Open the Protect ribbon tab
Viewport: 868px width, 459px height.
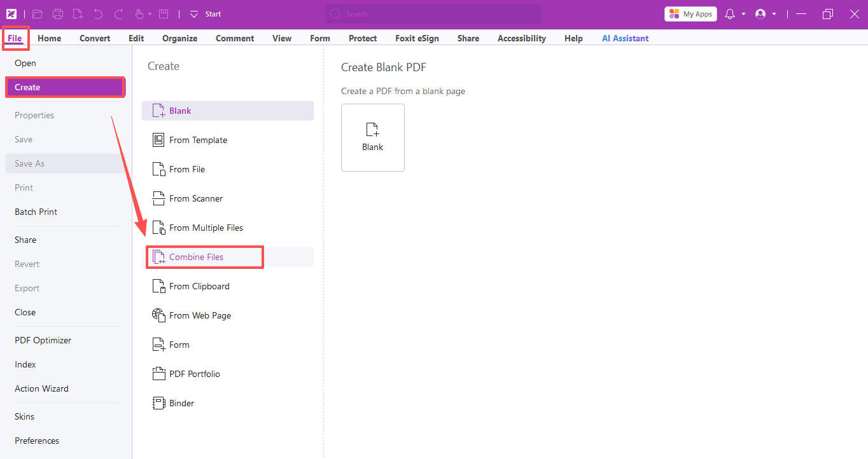pos(363,38)
